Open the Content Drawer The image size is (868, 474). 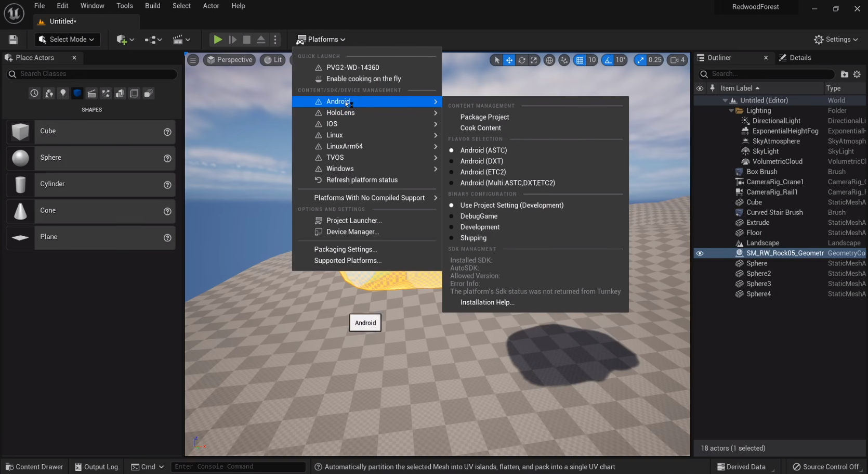tap(34, 467)
